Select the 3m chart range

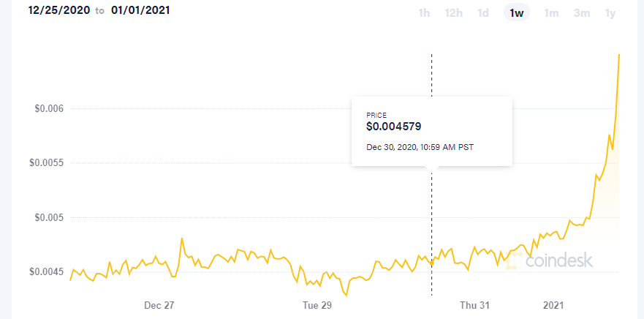tap(582, 13)
